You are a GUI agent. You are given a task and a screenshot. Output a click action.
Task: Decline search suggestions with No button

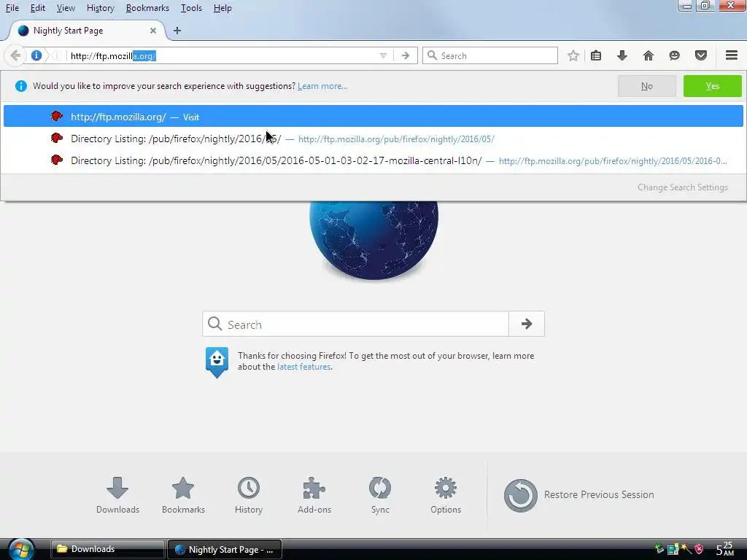pos(646,86)
